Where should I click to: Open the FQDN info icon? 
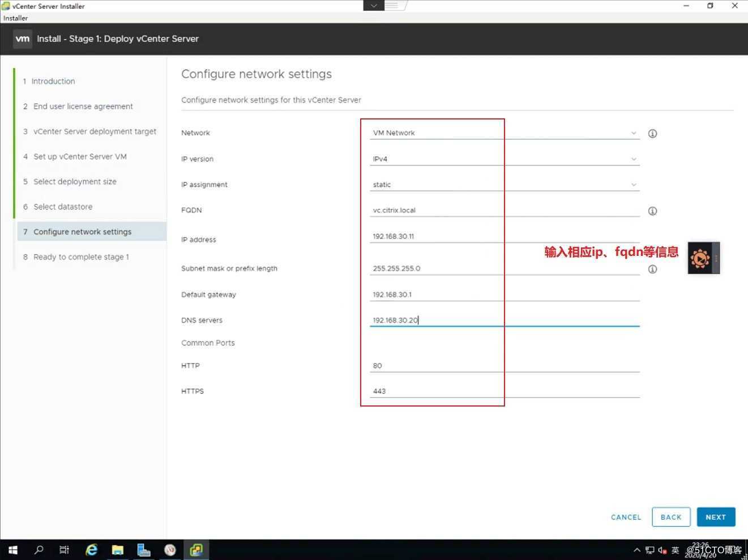point(652,211)
